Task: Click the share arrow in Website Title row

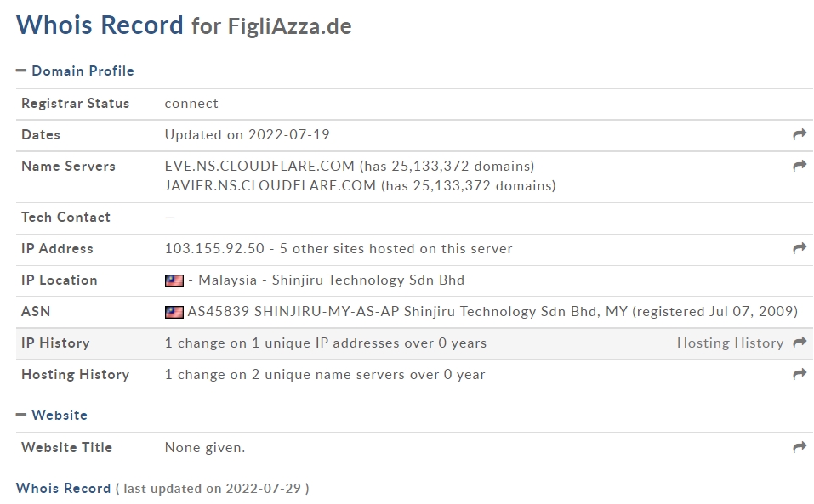Action: coord(800,447)
